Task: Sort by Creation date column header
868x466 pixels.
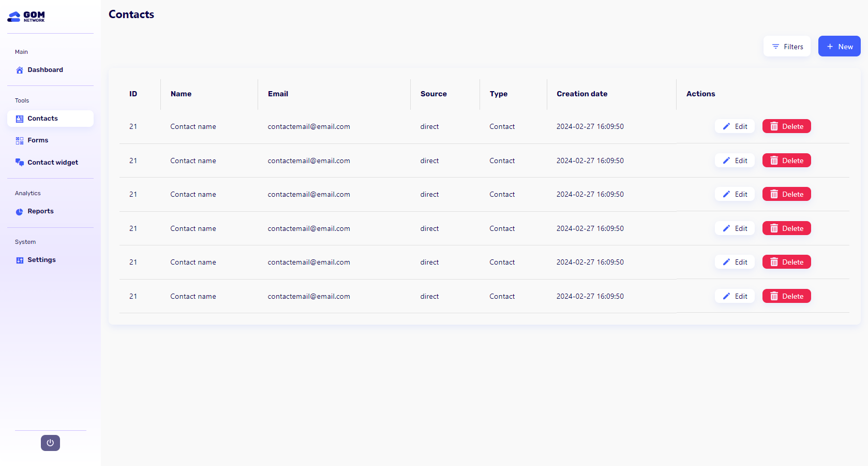Action: coord(582,94)
